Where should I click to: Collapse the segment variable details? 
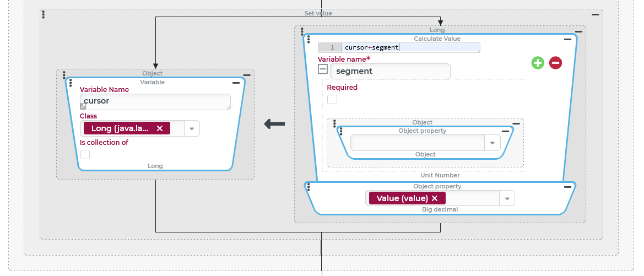(x=323, y=69)
